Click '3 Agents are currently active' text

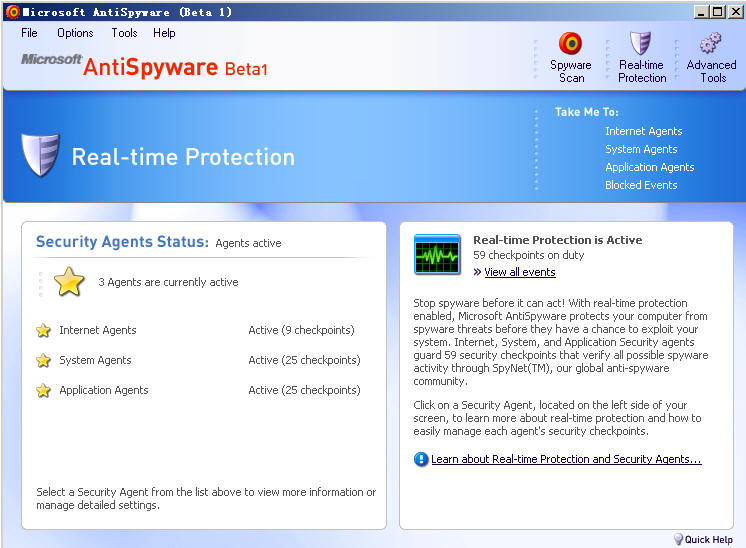click(x=168, y=282)
